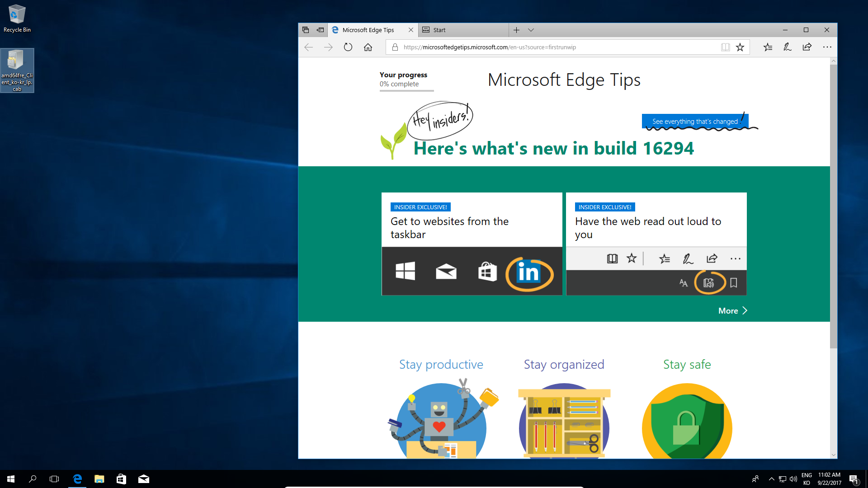The height and width of the screenshot is (488, 868).
Task: Add this page to favorites star
Action: [x=740, y=47]
